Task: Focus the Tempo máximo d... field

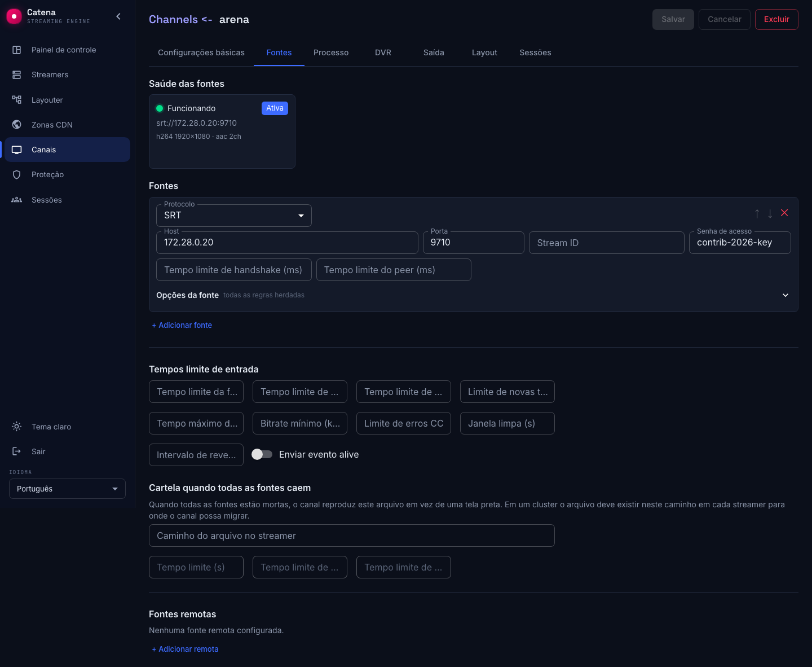Action: pos(196,423)
